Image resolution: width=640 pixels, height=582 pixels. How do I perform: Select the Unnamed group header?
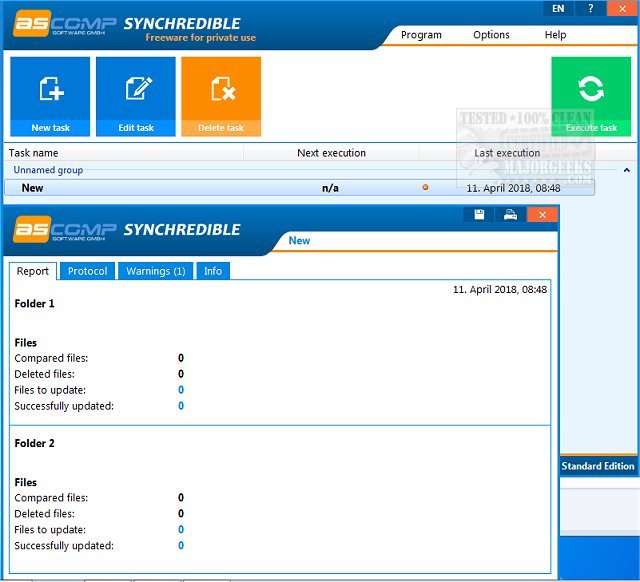coord(48,170)
